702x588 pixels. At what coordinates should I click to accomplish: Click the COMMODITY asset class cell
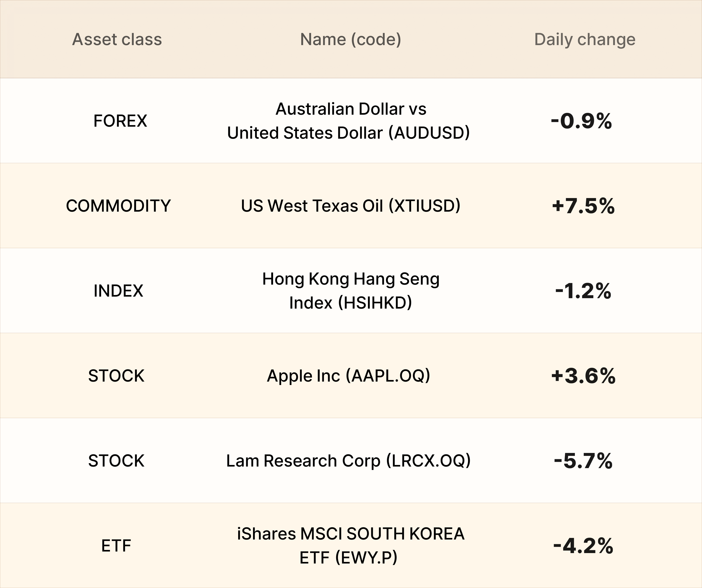pyautogui.click(x=118, y=206)
